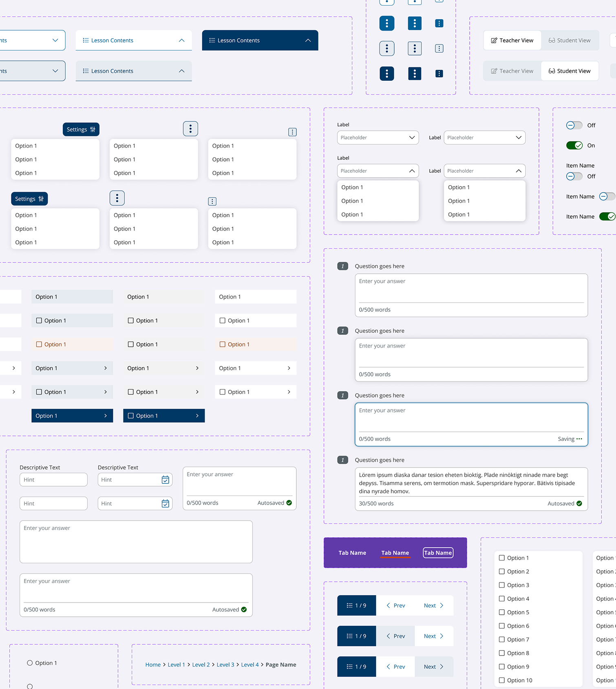Click the answer field showing 30/500 words

click(471, 483)
